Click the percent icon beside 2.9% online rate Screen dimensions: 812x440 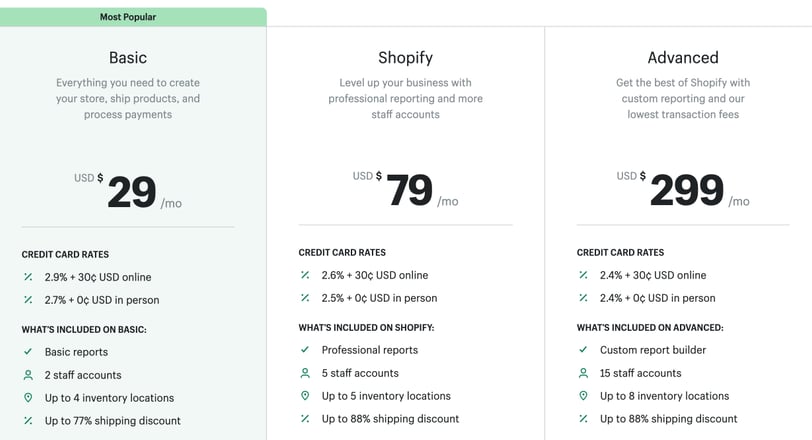click(28, 277)
